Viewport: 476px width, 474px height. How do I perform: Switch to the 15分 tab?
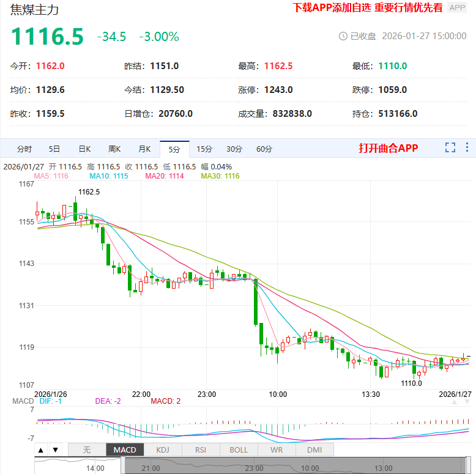204,149
